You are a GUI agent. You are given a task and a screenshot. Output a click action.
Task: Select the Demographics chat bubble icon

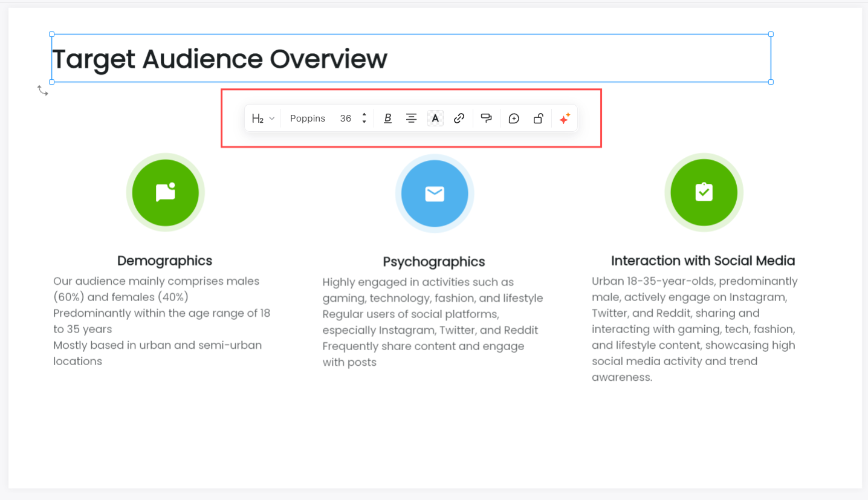pyautogui.click(x=166, y=192)
